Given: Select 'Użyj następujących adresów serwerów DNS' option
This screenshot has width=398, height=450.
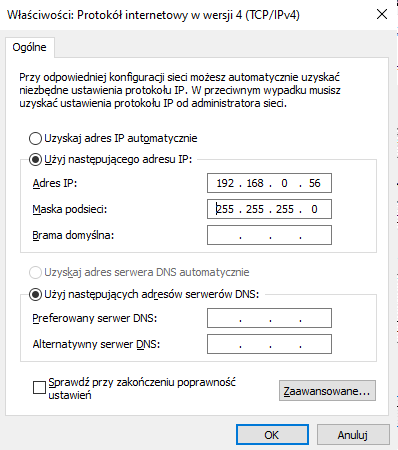Looking at the screenshot, I should point(35,294).
